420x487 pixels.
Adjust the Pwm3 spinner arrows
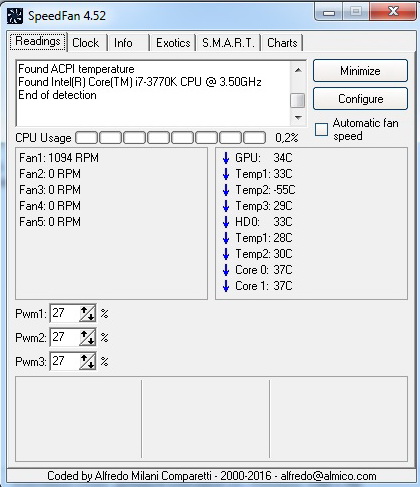[x=87, y=361]
